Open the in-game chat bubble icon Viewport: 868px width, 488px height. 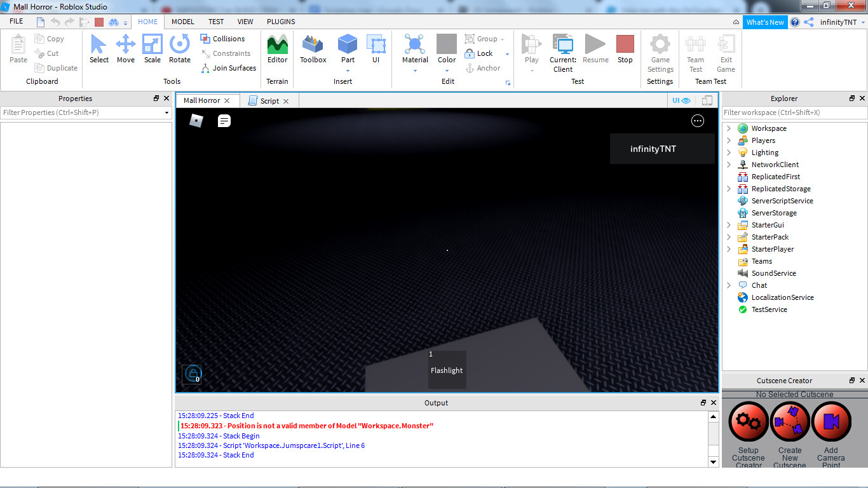pos(224,121)
